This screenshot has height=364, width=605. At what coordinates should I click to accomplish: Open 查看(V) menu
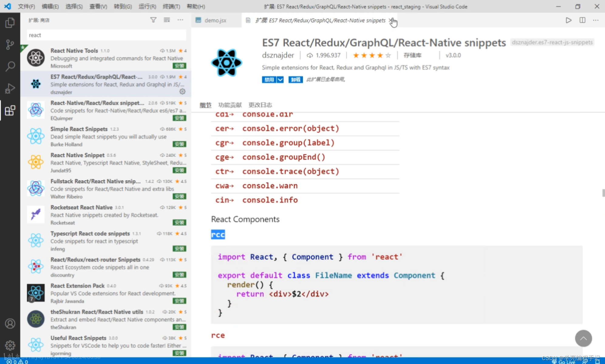pos(98,6)
